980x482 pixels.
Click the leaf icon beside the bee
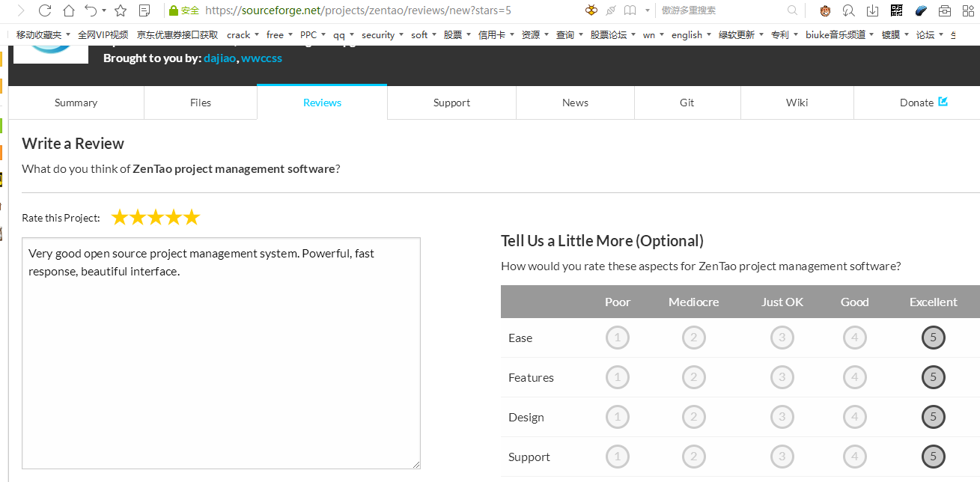click(611, 10)
